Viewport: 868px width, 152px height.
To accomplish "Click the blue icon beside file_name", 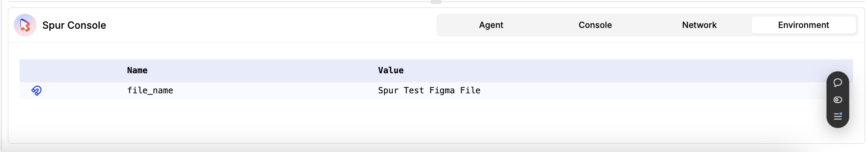I will click(36, 91).
